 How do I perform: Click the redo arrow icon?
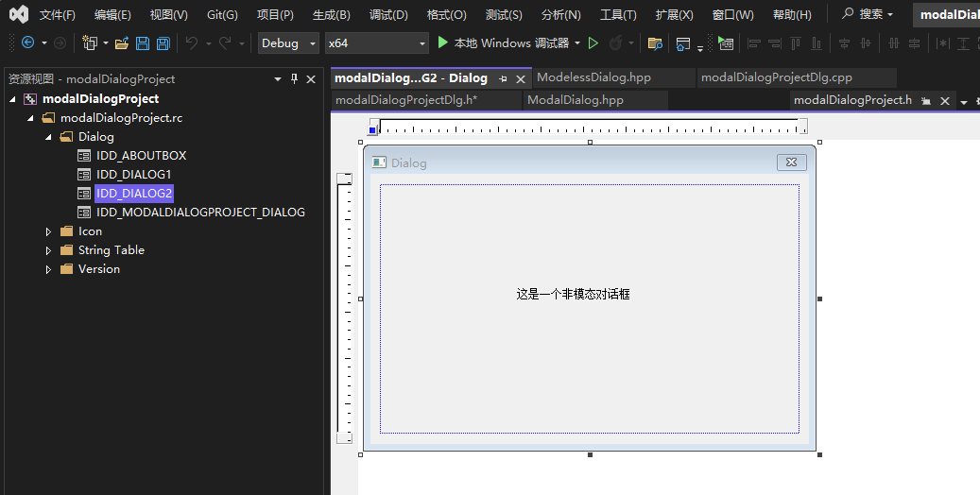tap(225, 43)
